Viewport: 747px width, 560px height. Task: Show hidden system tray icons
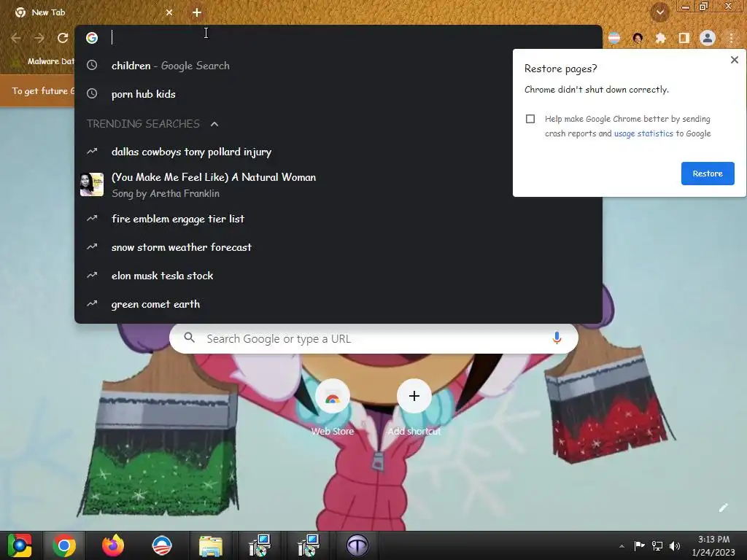[622, 546]
